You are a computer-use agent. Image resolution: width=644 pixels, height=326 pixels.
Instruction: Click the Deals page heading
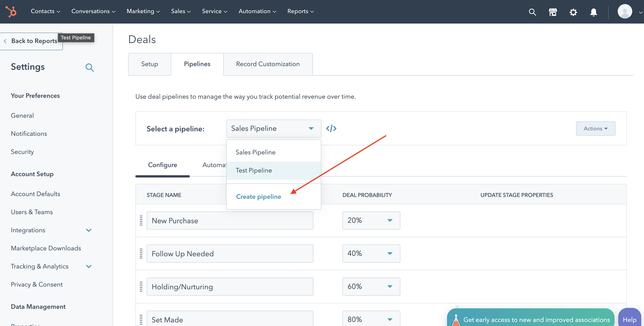[142, 39]
